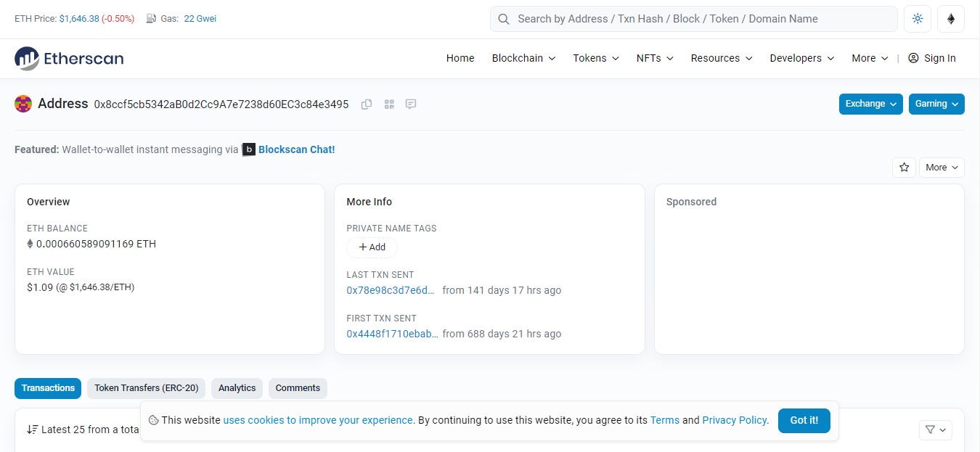Toggle the light/dark theme sun icon
This screenshot has height=452, width=980.
point(918,19)
